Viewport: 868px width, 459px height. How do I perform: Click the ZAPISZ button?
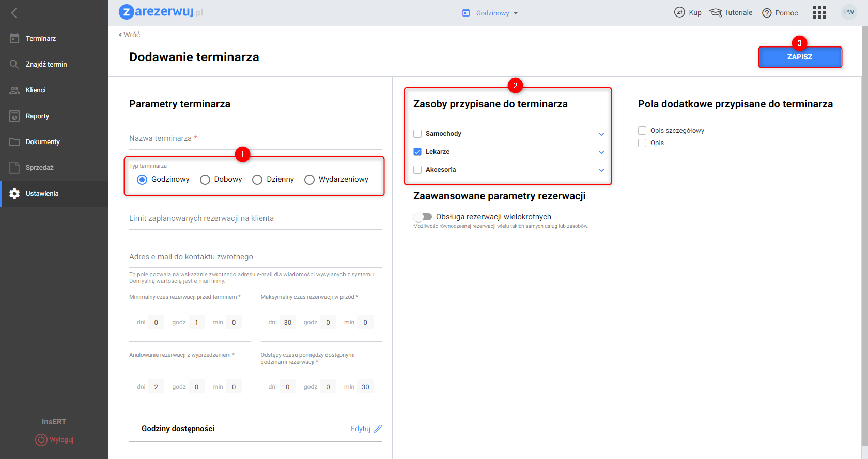(x=799, y=57)
